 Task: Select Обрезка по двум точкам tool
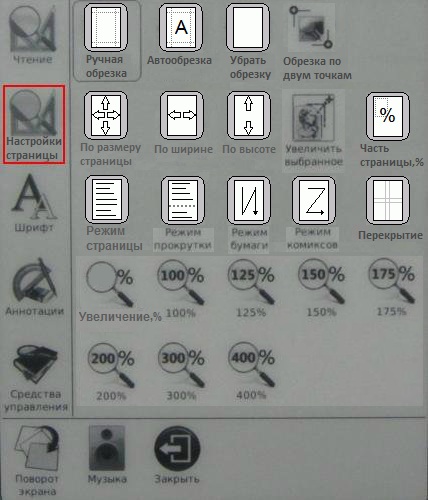(311, 27)
